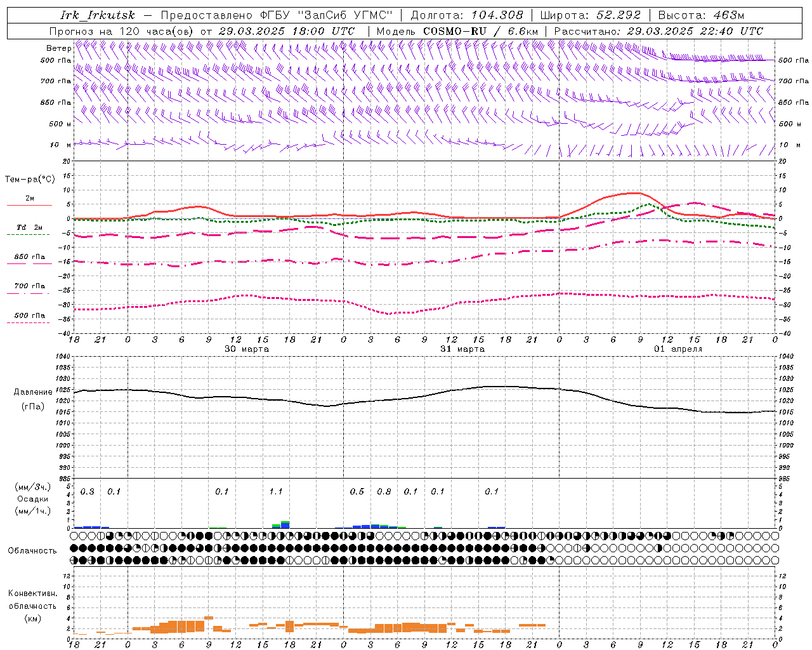The width and height of the screenshot is (812, 650).
Task: Click the 'Конвективн.' convective cloud label
Action: (x=32, y=594)
